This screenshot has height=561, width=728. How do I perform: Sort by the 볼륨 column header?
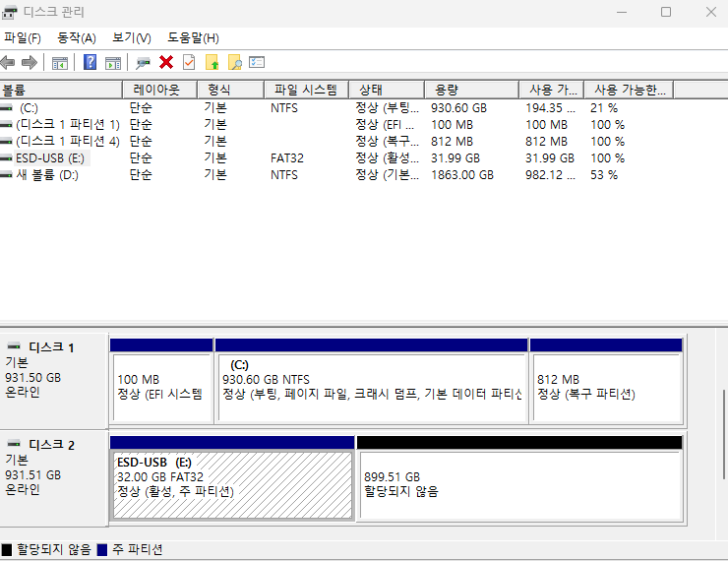coord(61,90)
